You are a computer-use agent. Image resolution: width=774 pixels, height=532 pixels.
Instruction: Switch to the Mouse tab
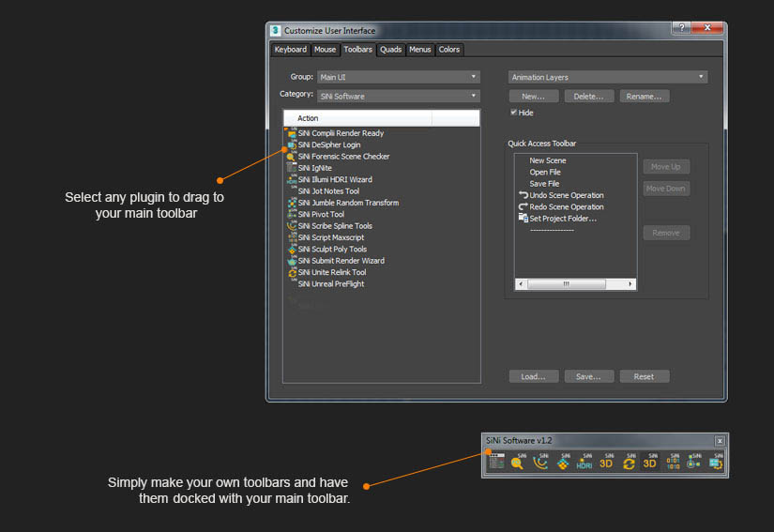coord(325,50)
